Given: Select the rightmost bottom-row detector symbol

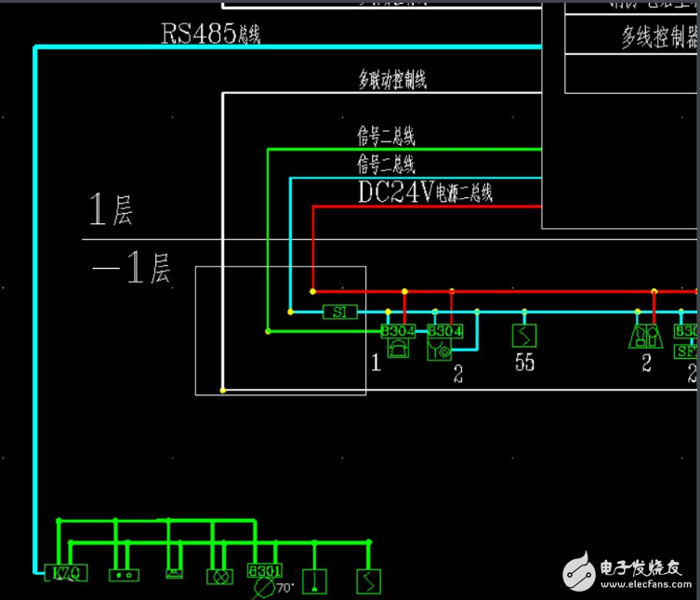Looking at the screenshot, I should [370, 581].
